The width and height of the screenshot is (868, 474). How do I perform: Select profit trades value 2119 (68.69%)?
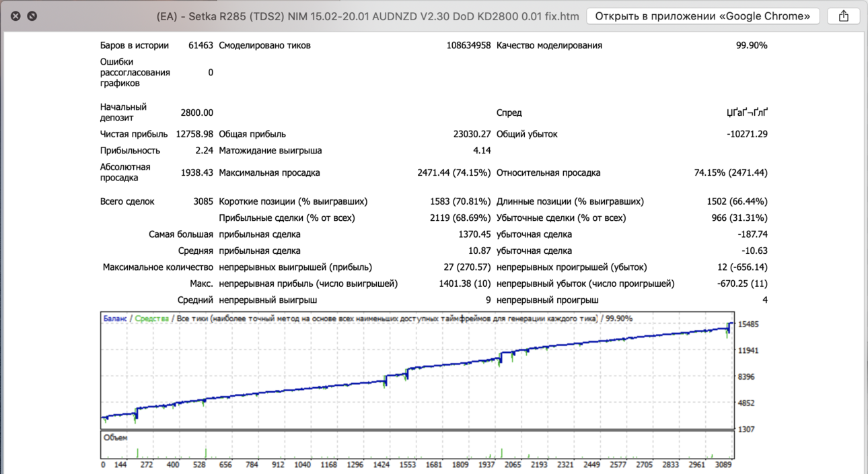point(460,218)
